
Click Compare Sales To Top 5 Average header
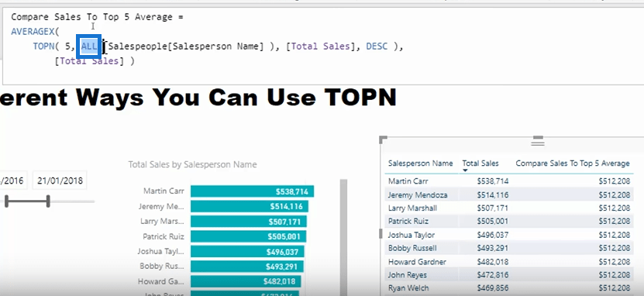pyautogui.click(x=573, y=163)
